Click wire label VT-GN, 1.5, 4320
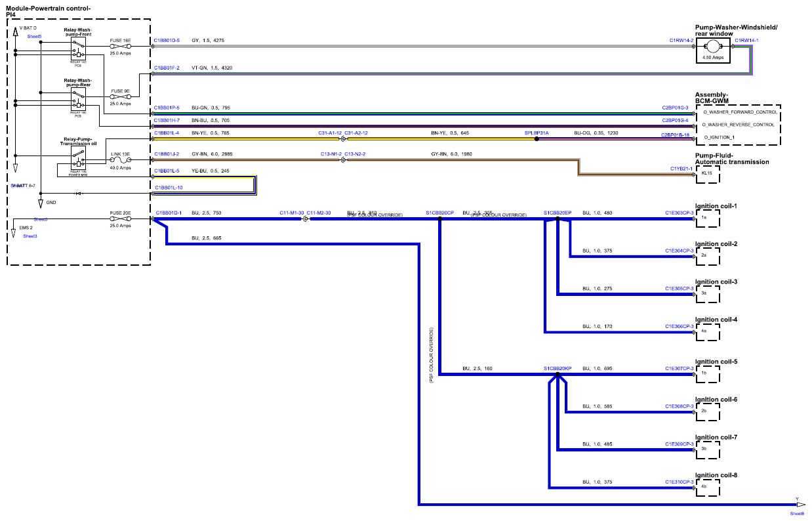 click(213, 68)
